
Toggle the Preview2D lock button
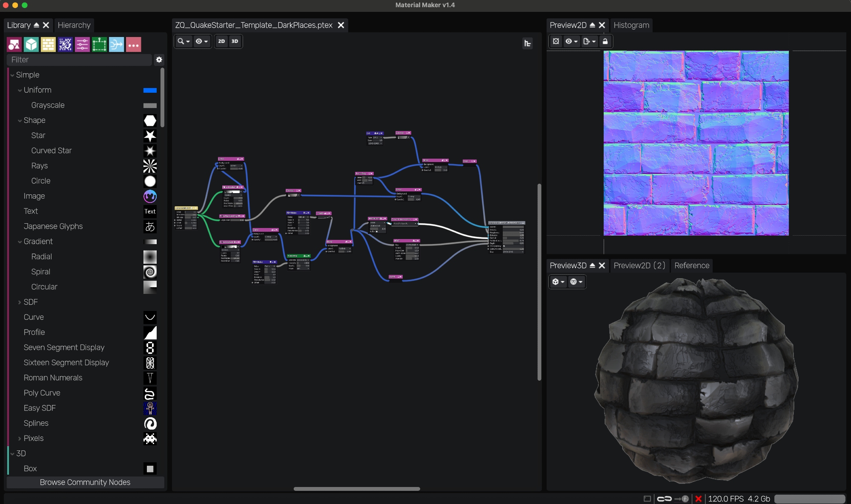pos(605,41)
